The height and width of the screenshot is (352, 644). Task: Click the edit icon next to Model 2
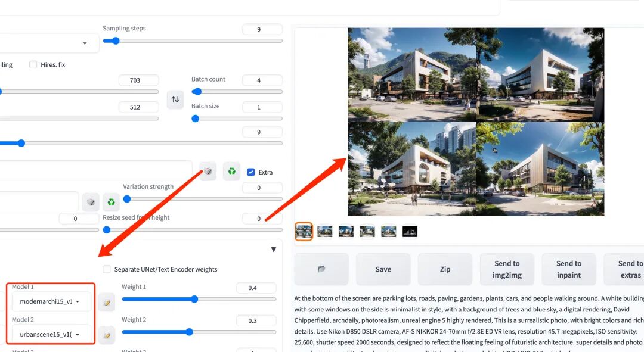(x=107, y=335)
